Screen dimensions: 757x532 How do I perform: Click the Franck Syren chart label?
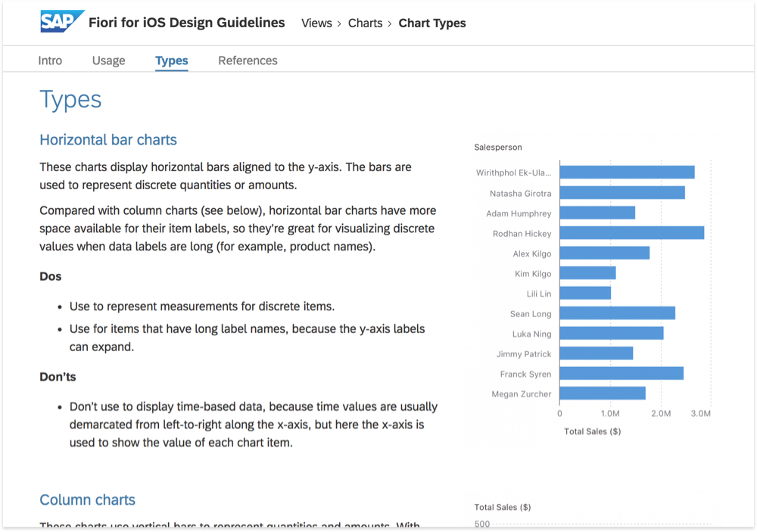coord(526,374)
